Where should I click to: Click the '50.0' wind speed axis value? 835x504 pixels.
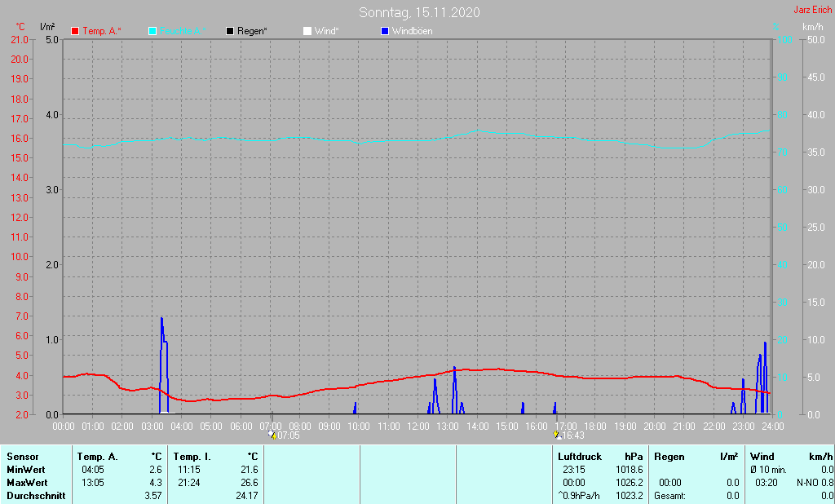click(x=815, y=40)
